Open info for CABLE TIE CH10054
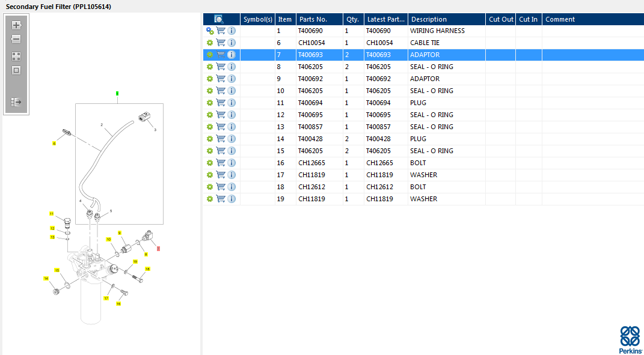 (x=232, y=43)
